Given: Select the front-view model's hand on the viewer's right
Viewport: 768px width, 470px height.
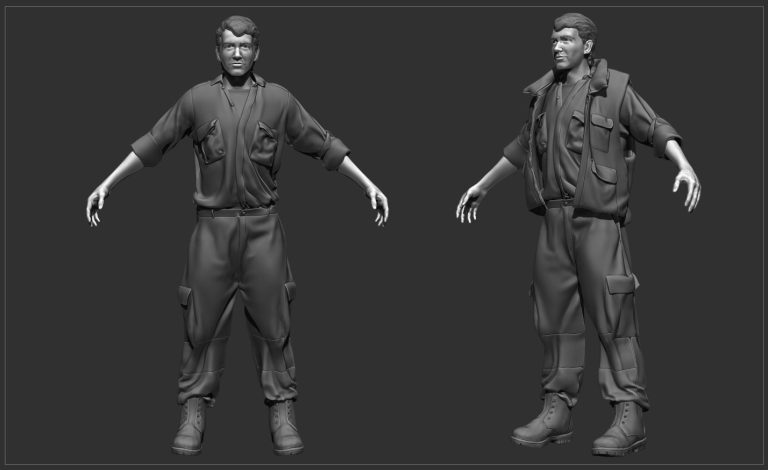Looking at the screenshot, I should [378, 204].
